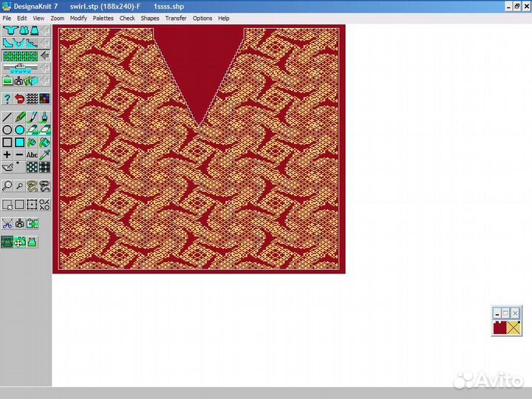
Task: Select the filled cyan rectangle tool
Action: [20, 143]
